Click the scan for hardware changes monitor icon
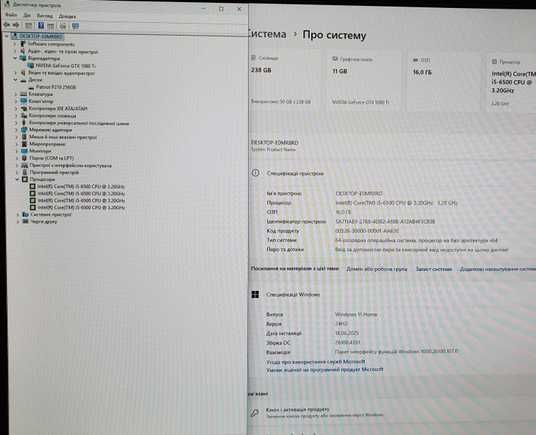The height and width of the screenshot is (435, 536). click(x=76, y=26)
